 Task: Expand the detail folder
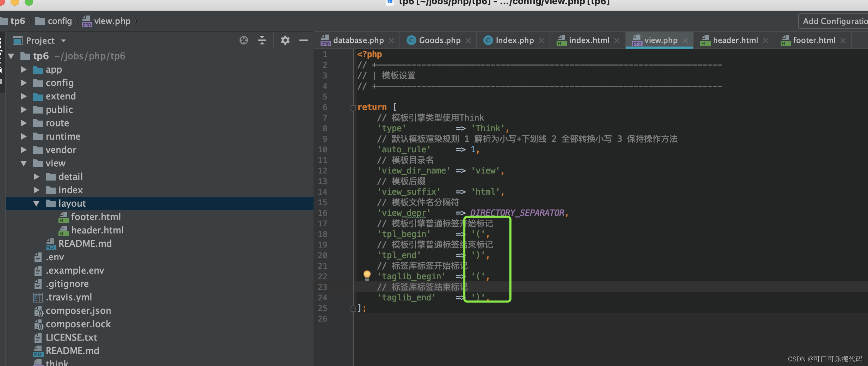point(36,177)
